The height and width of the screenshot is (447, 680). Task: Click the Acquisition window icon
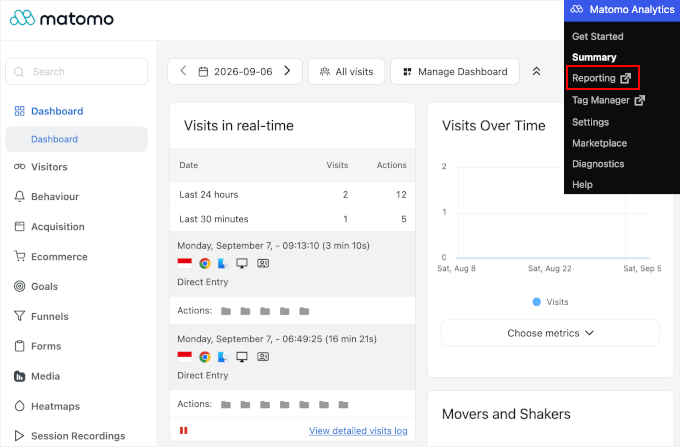tap(20, 226)
